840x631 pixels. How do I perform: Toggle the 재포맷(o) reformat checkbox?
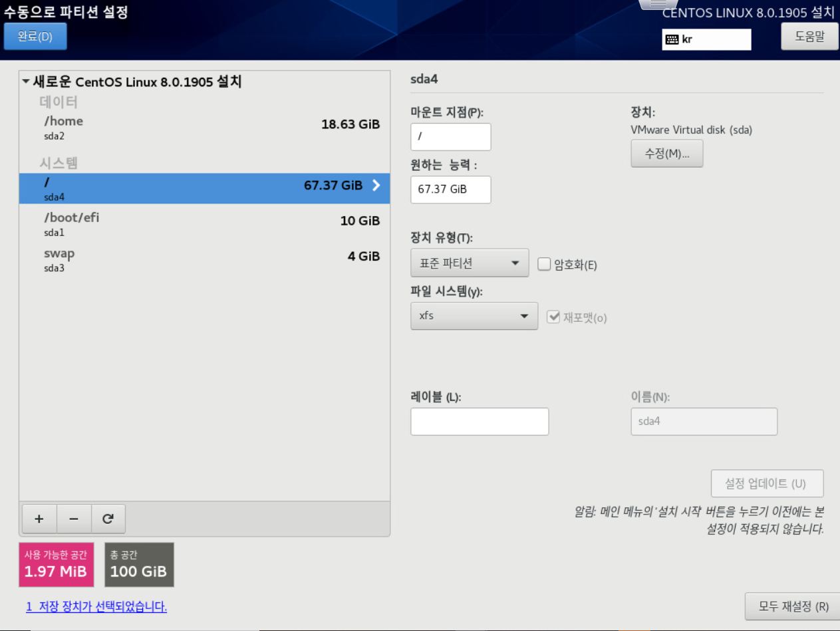[553, 317]
